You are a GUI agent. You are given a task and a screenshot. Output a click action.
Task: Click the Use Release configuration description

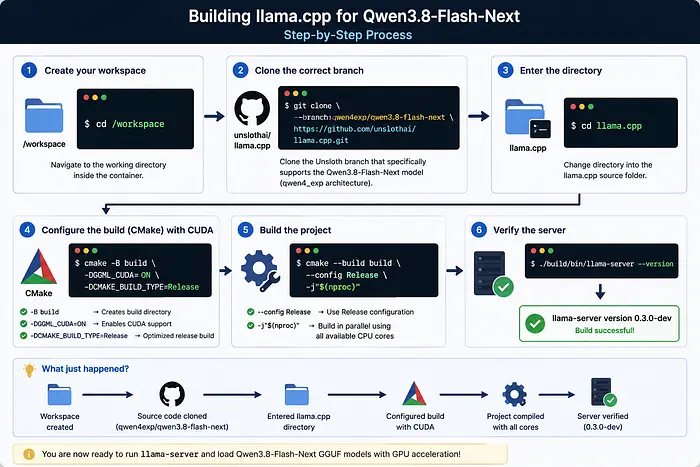(x=370, y=312)
